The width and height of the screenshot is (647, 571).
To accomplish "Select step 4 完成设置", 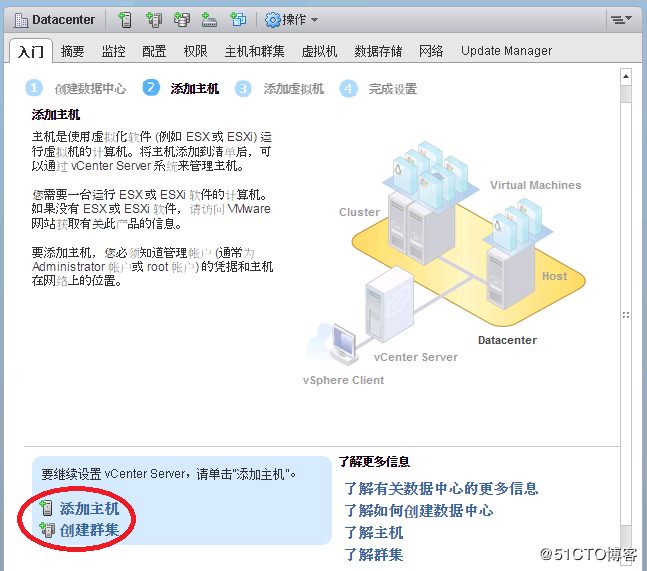I will 378,88.
